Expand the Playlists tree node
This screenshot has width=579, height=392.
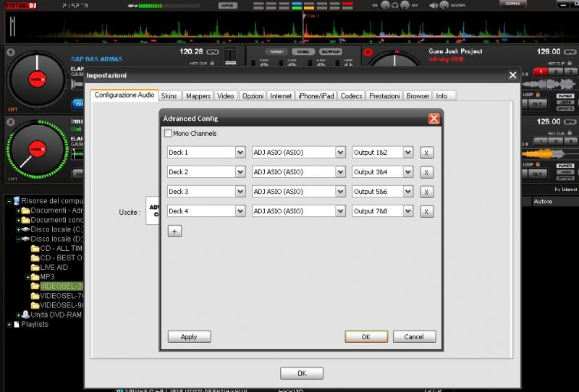point(9,325)
